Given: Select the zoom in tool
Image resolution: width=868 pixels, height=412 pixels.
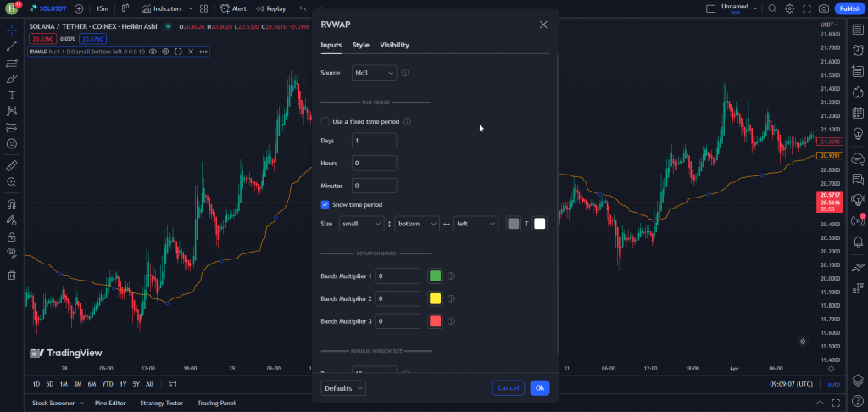Looking at the screenshot, I should click(x=12, y=181).
